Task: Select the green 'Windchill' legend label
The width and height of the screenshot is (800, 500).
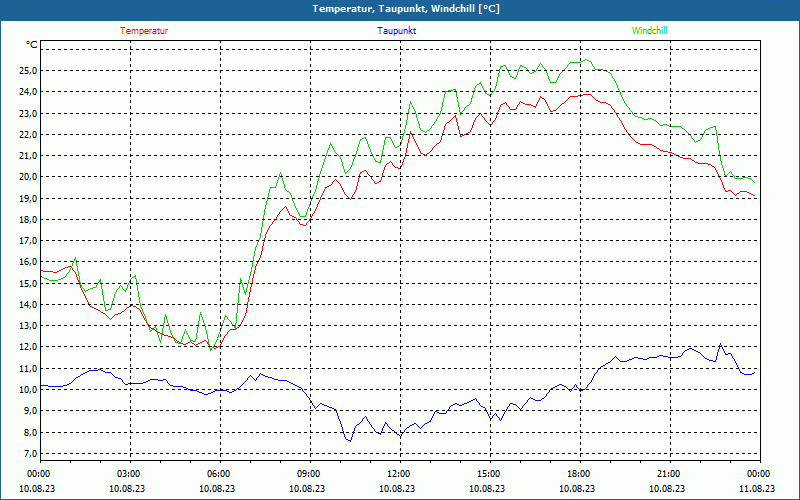Action: point(649,31)
